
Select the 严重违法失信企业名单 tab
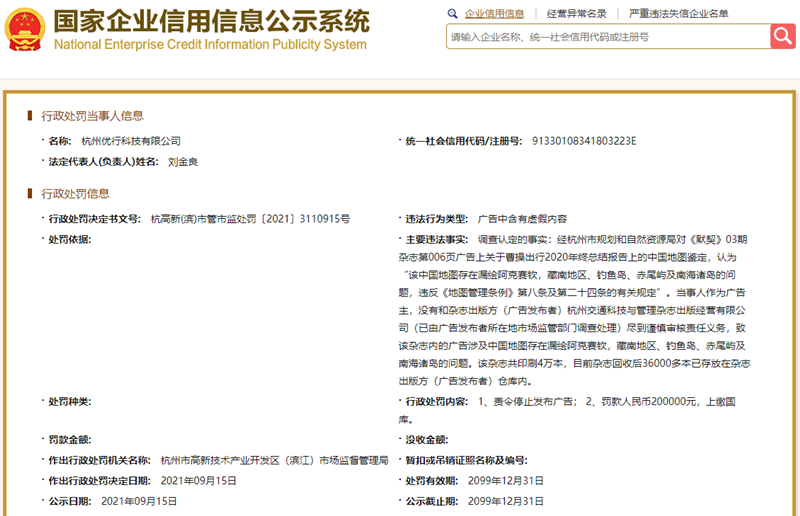point(679,14)
